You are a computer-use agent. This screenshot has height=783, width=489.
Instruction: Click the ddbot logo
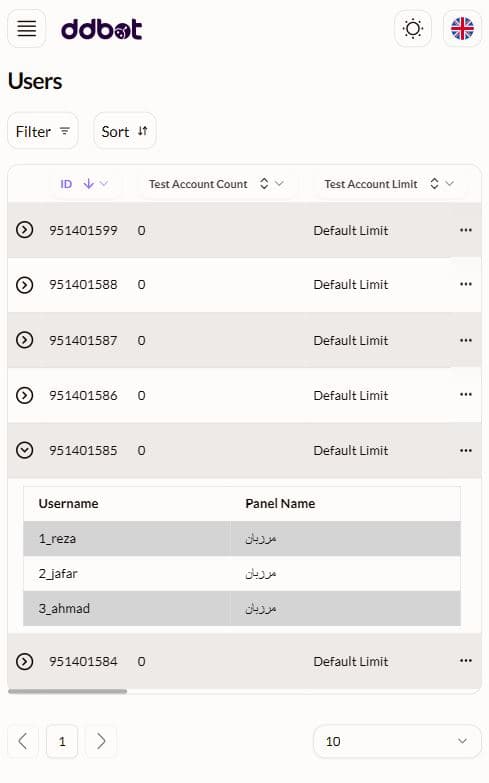(x=101, y=29)
